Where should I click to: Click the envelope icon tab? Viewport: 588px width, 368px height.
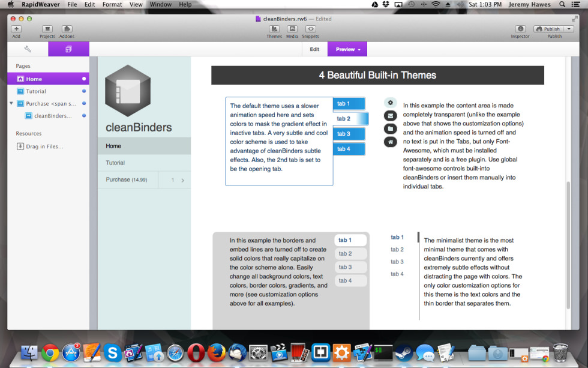(390, 116)
